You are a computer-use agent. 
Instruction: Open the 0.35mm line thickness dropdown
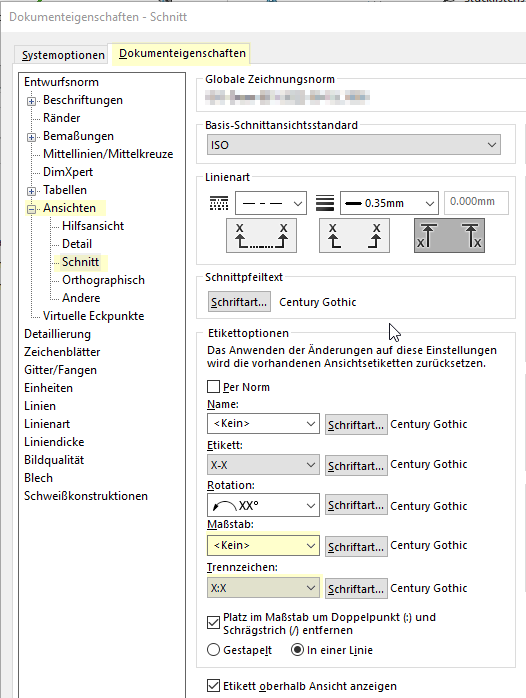[389, 203]
